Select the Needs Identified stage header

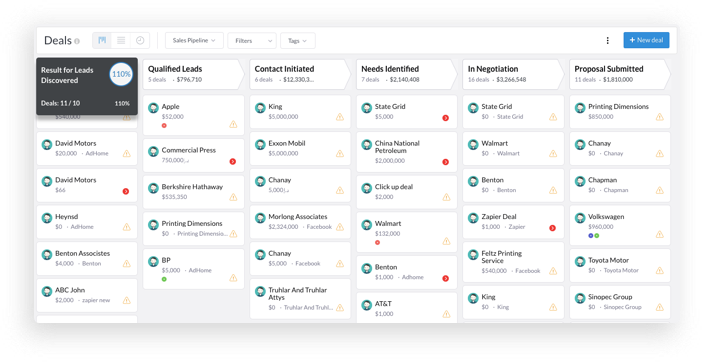coord(407,74)
